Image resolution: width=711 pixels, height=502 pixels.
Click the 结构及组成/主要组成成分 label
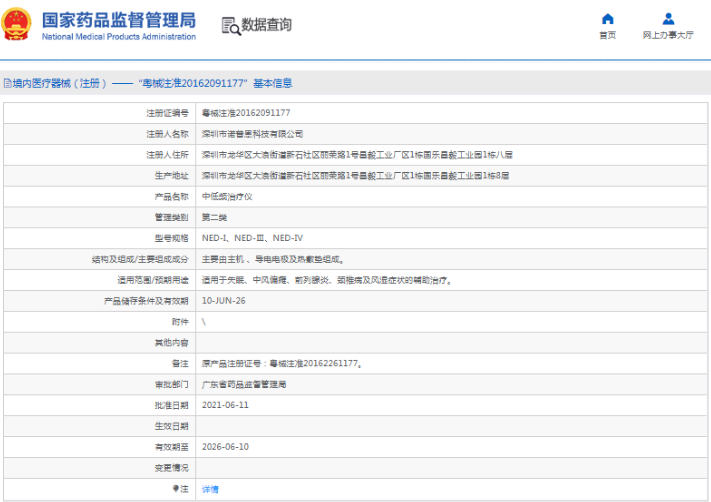coord(140,259)
